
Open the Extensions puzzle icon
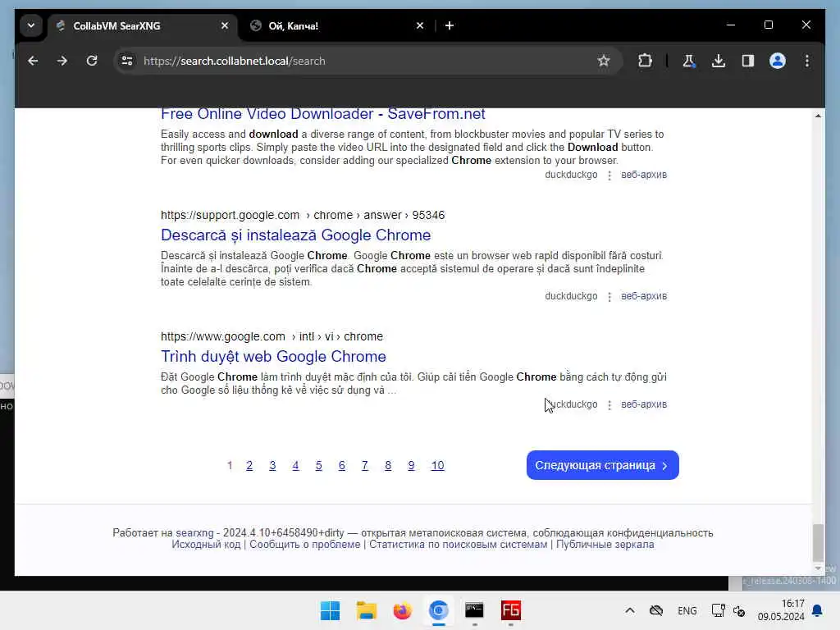[x=645, y=61]
